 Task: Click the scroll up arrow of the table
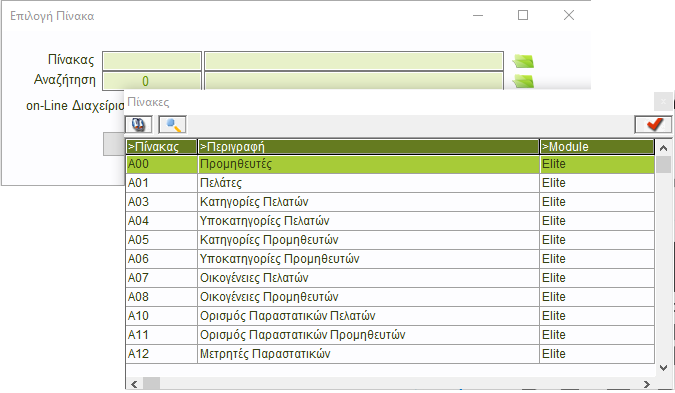point(663,148)
